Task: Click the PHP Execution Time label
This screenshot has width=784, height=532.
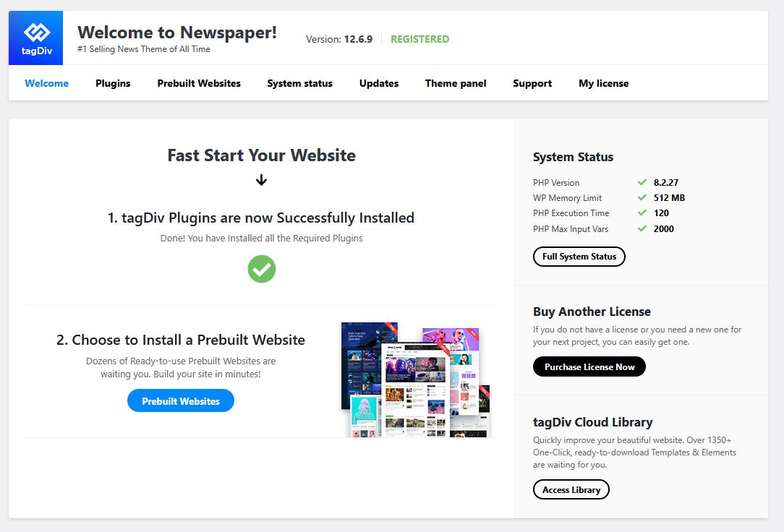Action: click(571, 213)
